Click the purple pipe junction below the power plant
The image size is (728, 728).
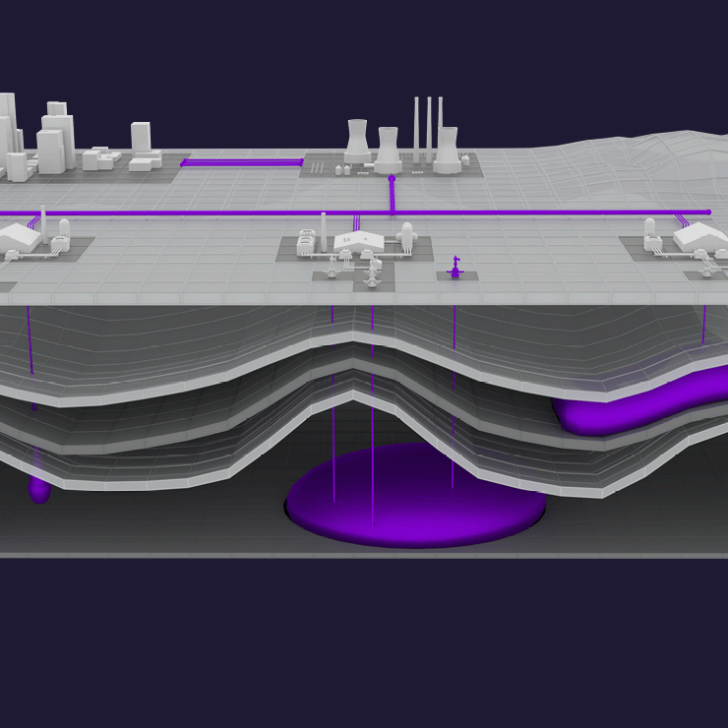(x=392, y=180)
